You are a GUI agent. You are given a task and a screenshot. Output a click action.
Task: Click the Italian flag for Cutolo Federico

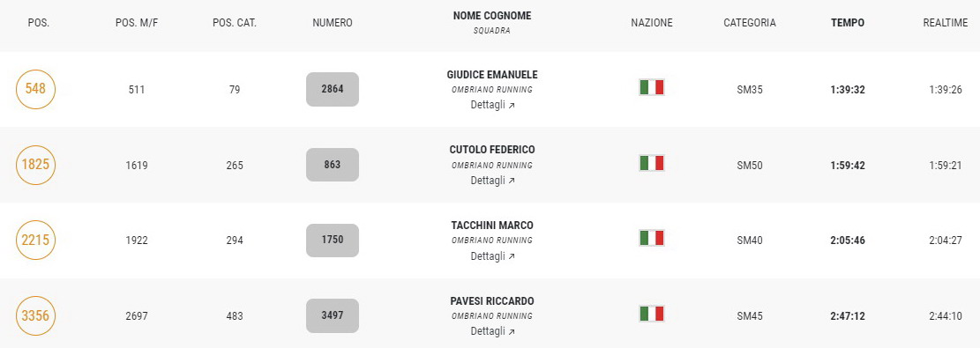point(651,163)
